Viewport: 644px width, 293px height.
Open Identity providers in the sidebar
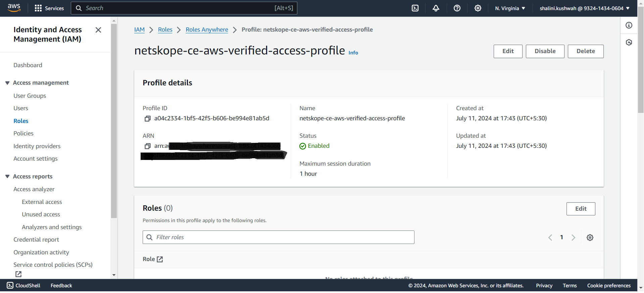tap(37, 146)
